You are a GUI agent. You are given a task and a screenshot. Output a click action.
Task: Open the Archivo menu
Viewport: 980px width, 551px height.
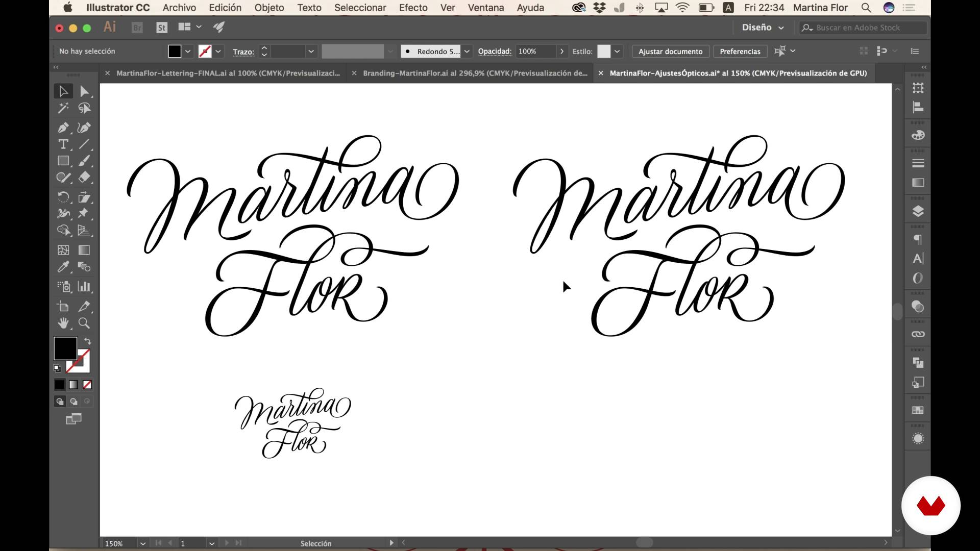click(x=179, y=8)
